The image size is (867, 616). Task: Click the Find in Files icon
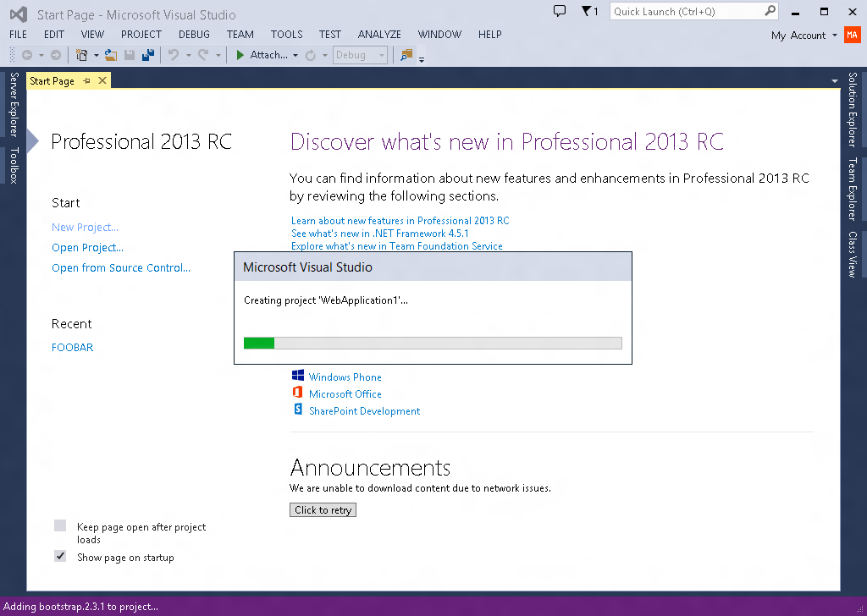coord(407,55)
